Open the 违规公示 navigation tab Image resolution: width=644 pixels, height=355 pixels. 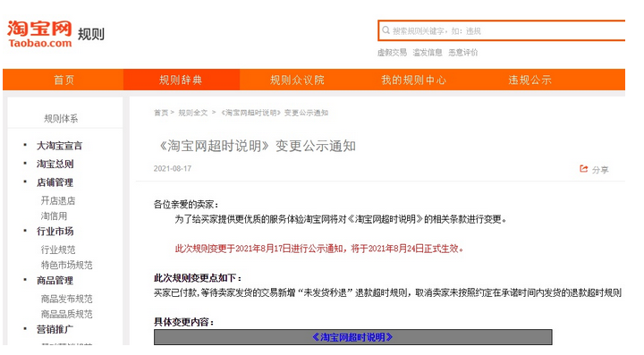[x=530, y=80]
